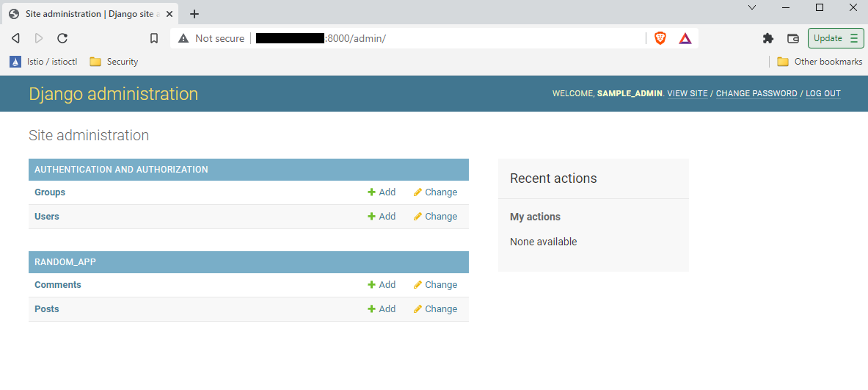
Task: Click the bookmark icon beside address bar
Action: (x=154, y=38)
